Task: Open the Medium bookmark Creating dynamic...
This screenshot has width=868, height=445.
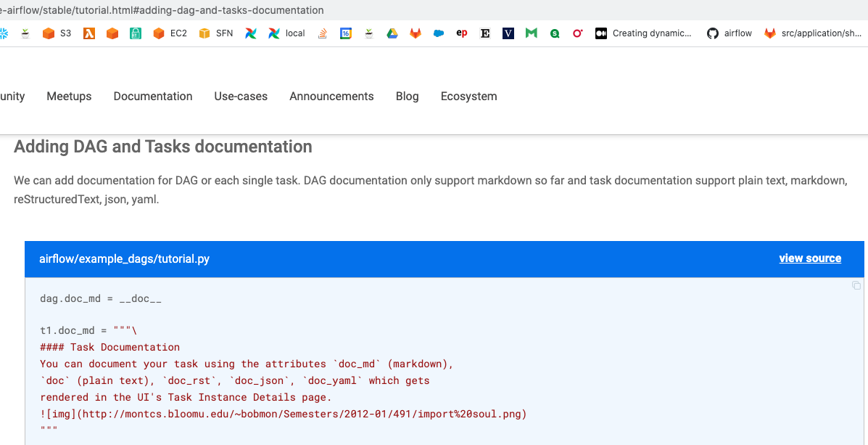Action: [x=643, y=33]
